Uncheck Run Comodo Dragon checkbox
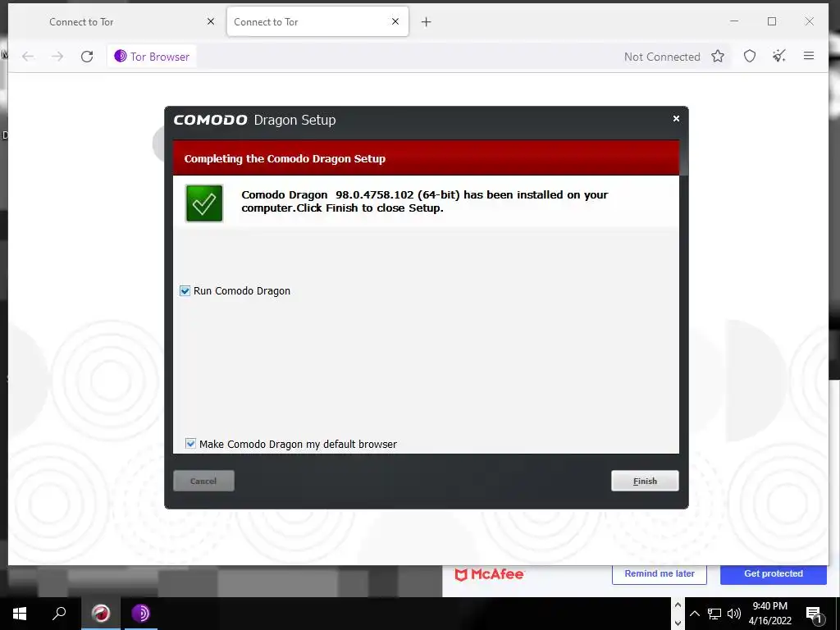Screen dimensions: 840x630 [x=185, y=291]
